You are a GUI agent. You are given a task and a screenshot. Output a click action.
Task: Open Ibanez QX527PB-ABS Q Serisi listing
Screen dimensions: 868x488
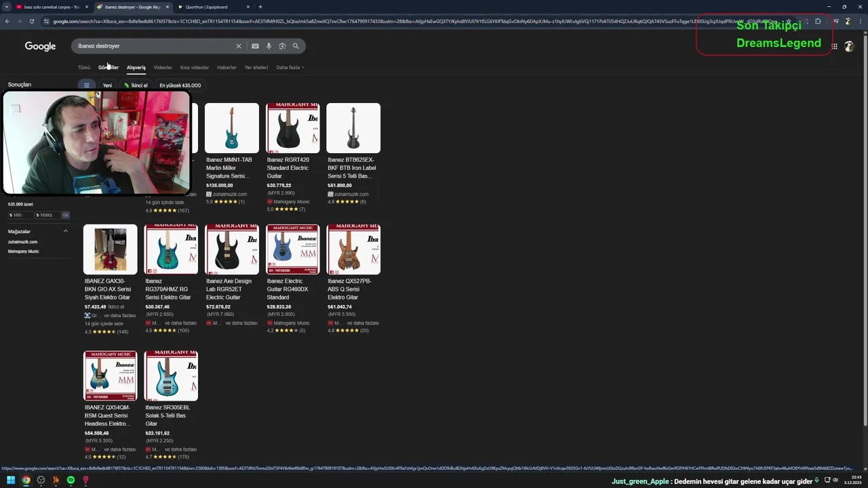[x=353, y=279]
